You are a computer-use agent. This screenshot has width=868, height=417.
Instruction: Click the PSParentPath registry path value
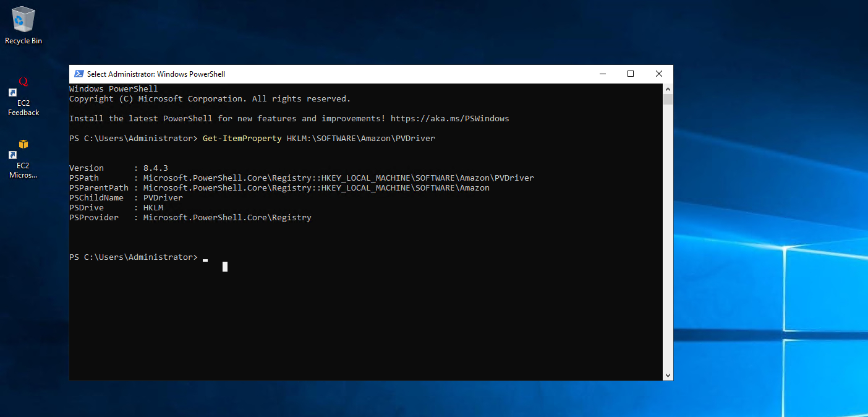[316, 188]
